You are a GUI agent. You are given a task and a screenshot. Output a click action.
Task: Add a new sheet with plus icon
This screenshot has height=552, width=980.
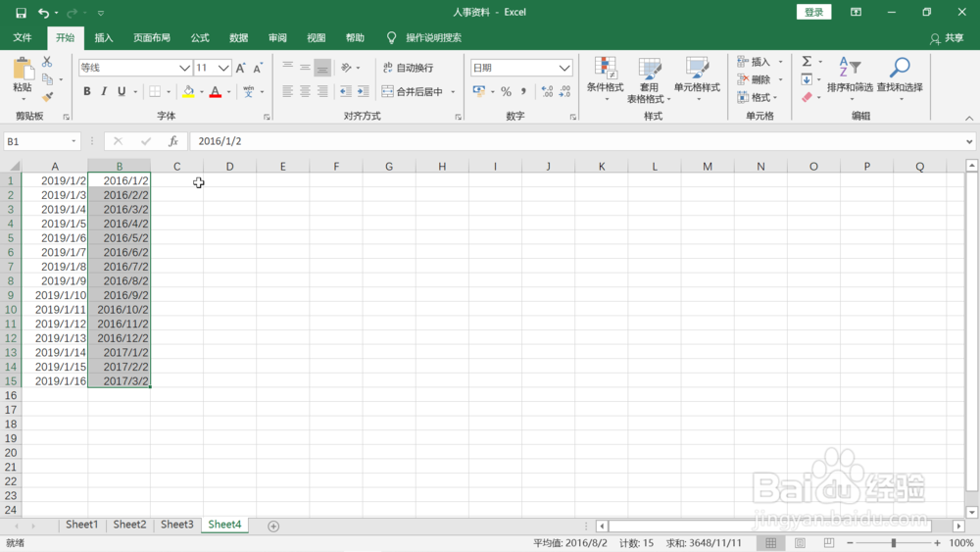273,526
